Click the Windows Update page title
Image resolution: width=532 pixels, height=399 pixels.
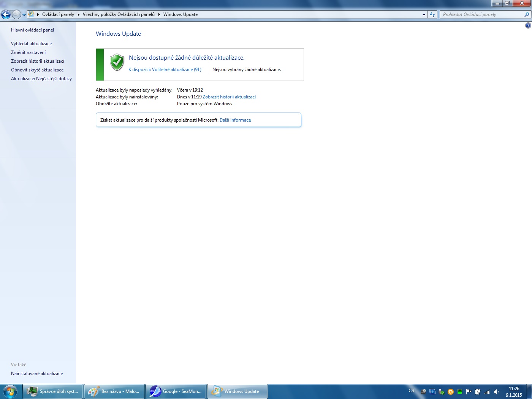tap(118, 34)
